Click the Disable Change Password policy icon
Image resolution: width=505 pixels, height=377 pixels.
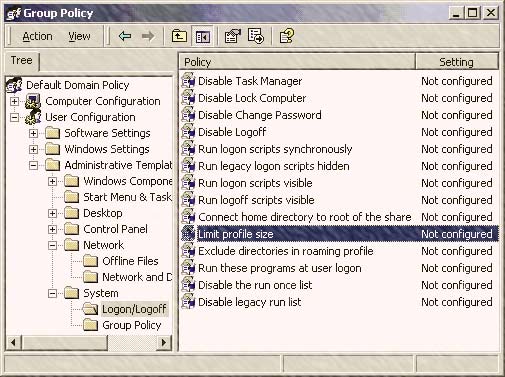[188, 115]
